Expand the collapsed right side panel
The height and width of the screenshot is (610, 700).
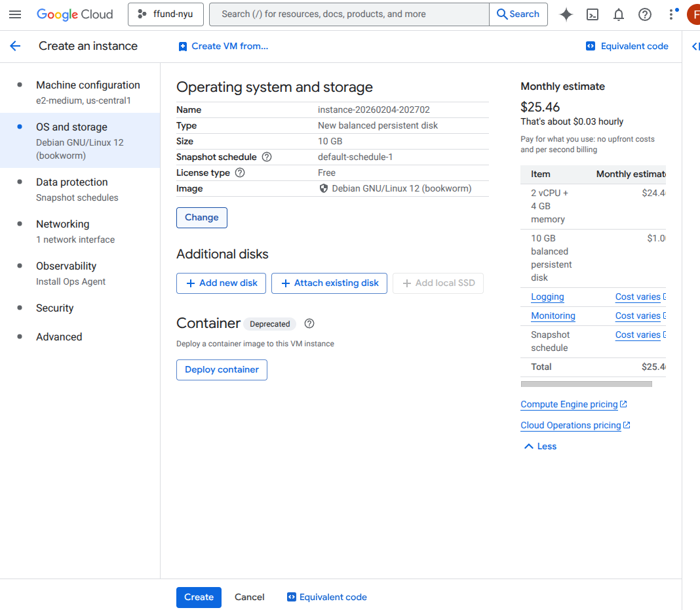(x=695, y=46)
